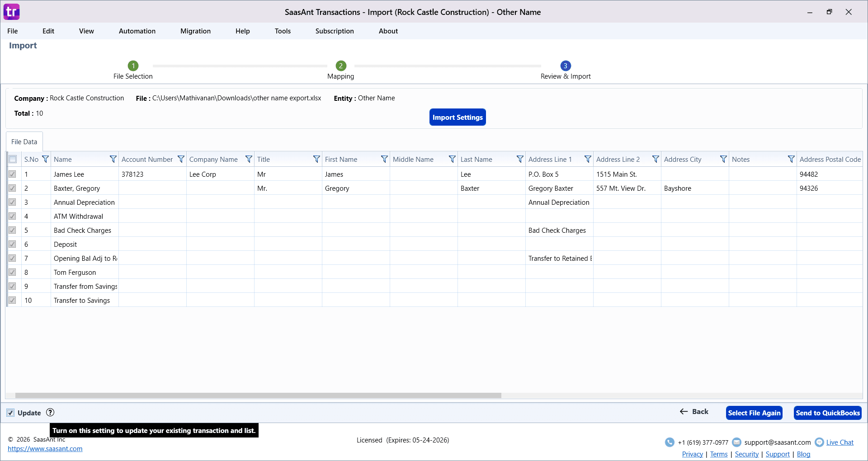Image resolution: width=868 pixels, height=461 pixels.
Task: Disable the Update setting checkbox
Action: pyautogui.click(x=10, y=413)
